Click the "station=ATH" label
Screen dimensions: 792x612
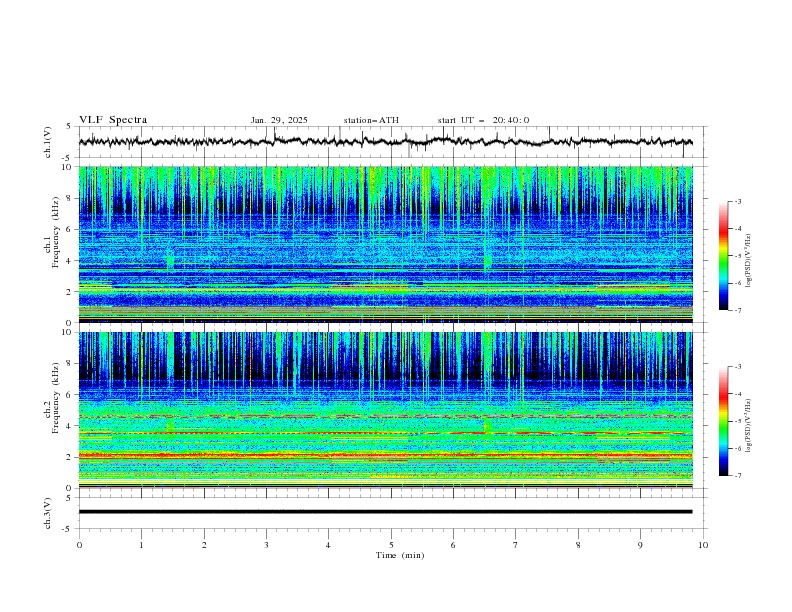click(371, 120)
